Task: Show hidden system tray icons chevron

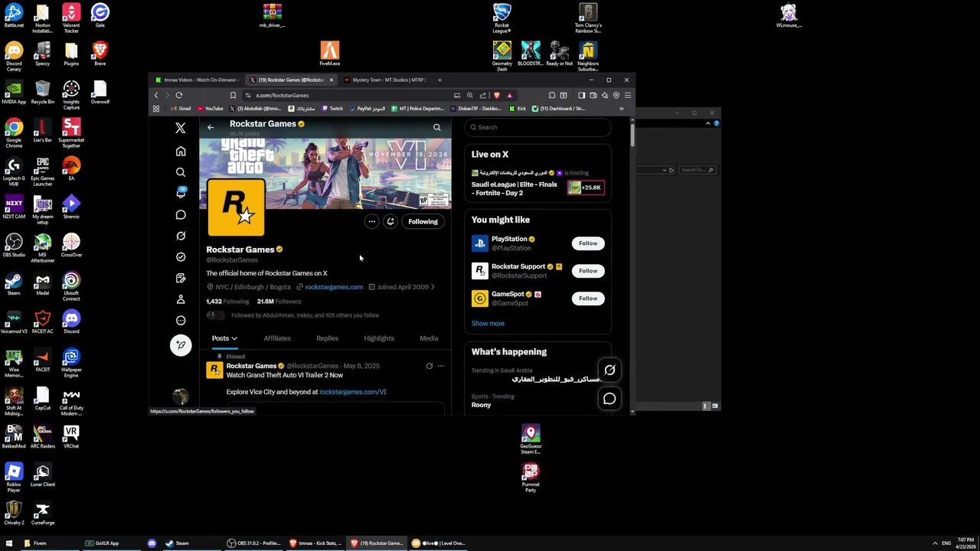Action: point(935,543)
